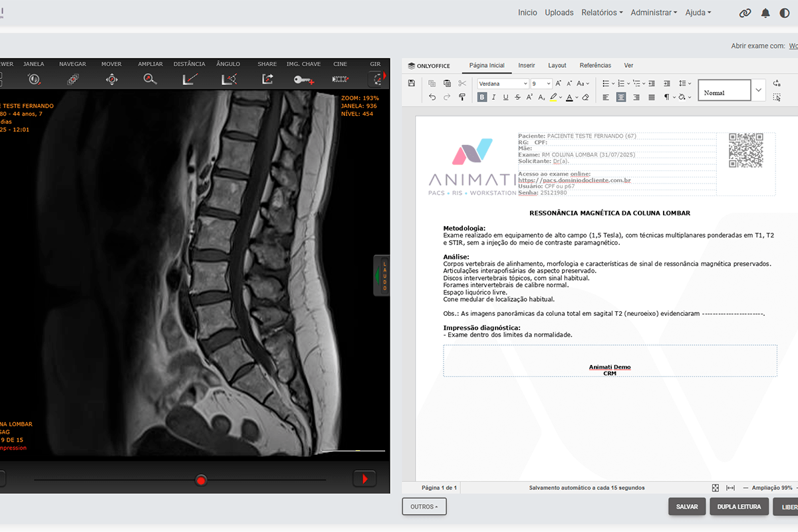Viewport: 798px width, 532px height.
Task: Switch to the Referências tab
Action: [x=595, y=65]
